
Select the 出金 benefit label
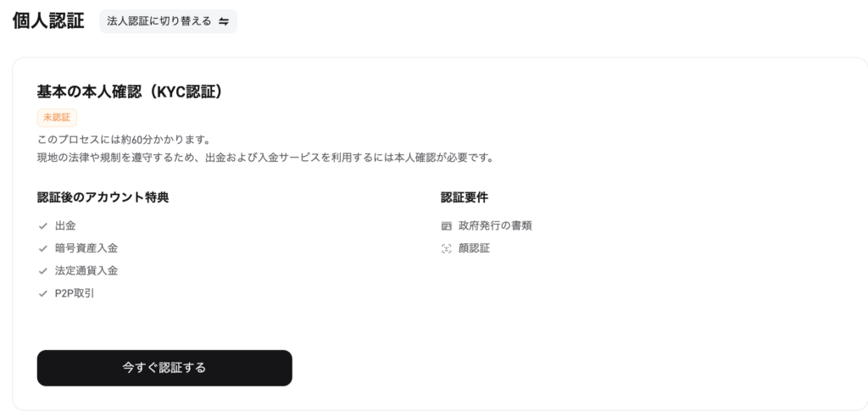point(65,226)
